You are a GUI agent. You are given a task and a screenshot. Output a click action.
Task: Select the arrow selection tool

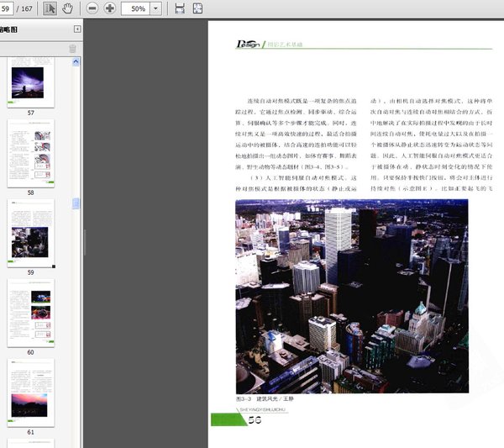pyautogui.click(x=50, y=8)
